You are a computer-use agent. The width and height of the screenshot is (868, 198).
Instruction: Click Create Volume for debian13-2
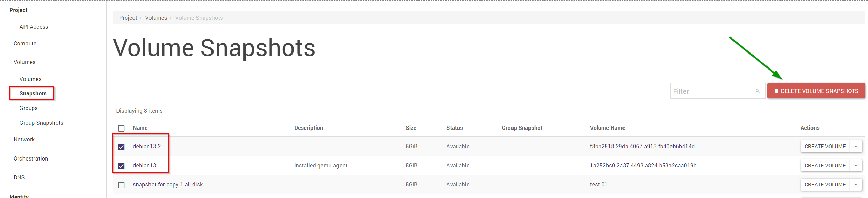(825, 147)
